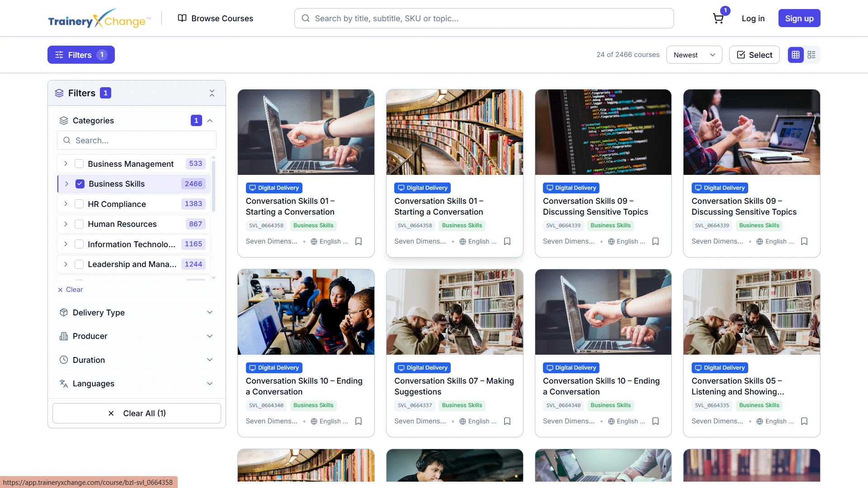The image size is (868, 488).
Task: Expand the Human Resources subcategories
Action: 66,224
